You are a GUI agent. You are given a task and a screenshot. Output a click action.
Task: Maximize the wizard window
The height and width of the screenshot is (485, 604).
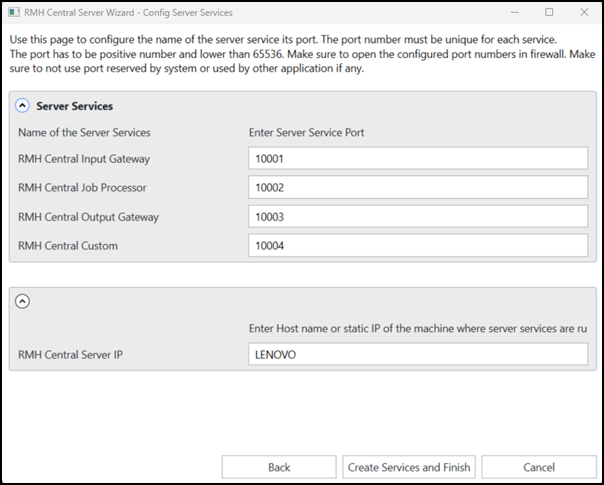tap(549, 12)
